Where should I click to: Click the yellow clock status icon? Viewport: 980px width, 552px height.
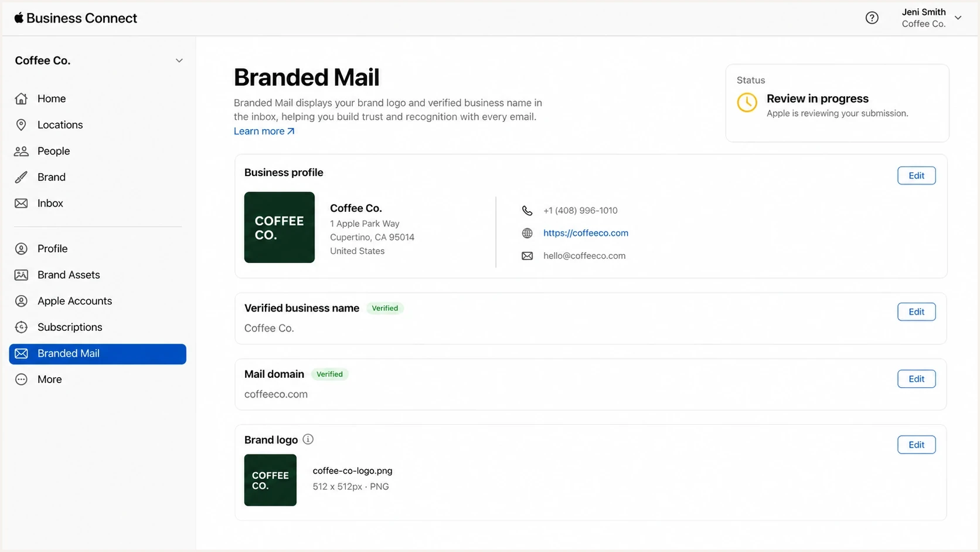pos(747,103)
